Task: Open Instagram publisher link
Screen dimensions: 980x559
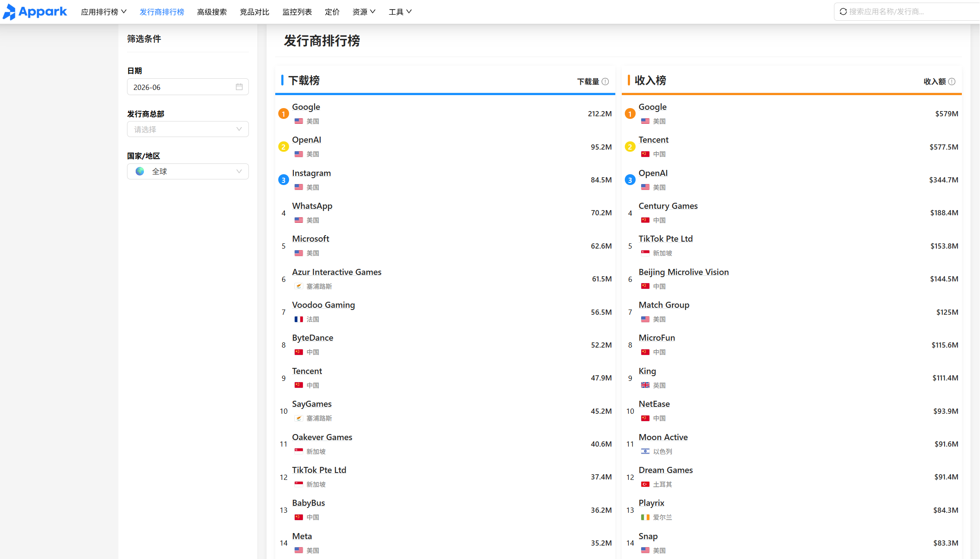Action: point(312,173)
